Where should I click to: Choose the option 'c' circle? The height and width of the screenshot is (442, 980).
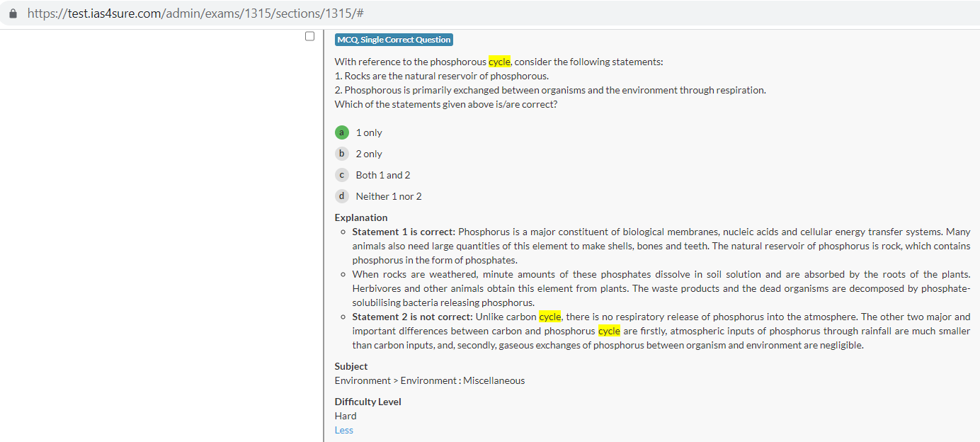click(342, 175)
